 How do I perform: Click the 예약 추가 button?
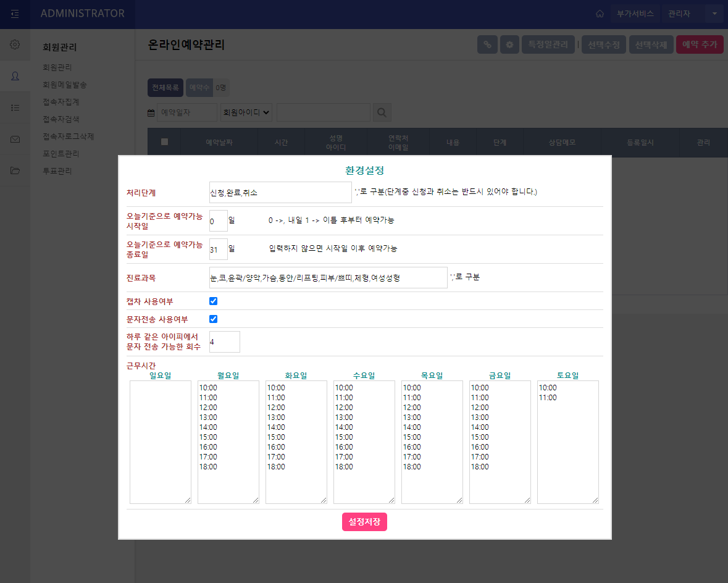coord(700,44)
